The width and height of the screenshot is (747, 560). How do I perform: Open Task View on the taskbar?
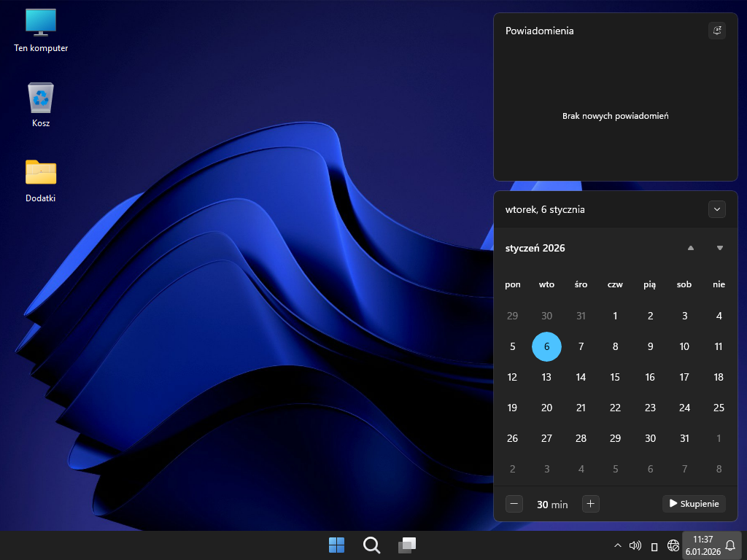point(406,545)
